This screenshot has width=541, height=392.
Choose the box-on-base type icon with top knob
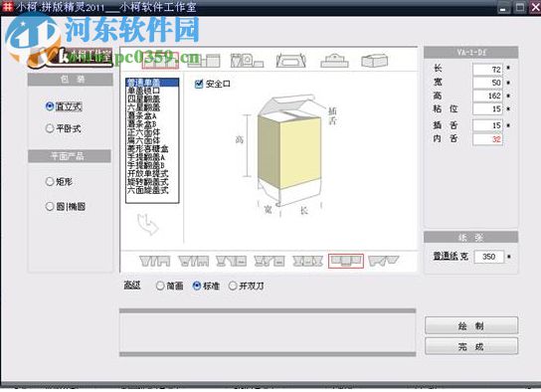tap(334, 61)
